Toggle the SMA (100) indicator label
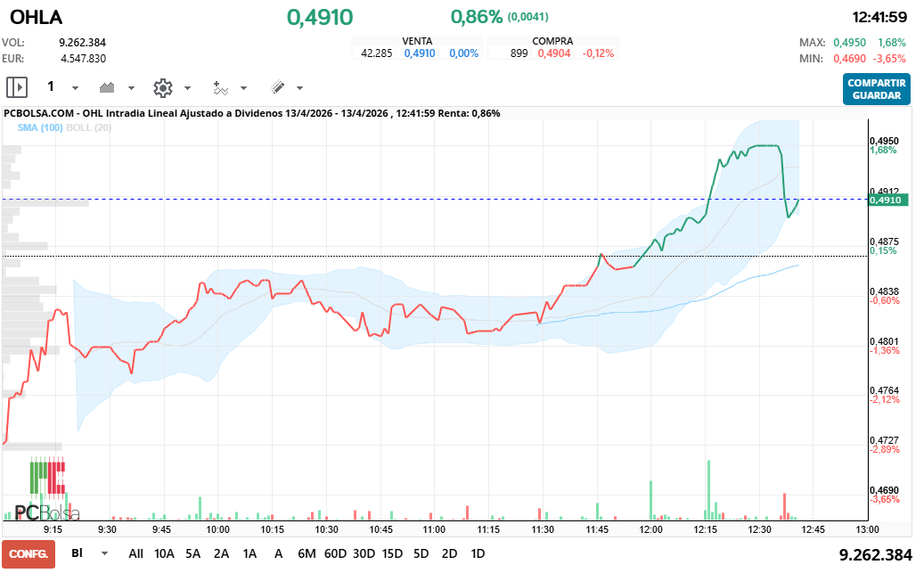Screen dimensions: 924x573 40,127
